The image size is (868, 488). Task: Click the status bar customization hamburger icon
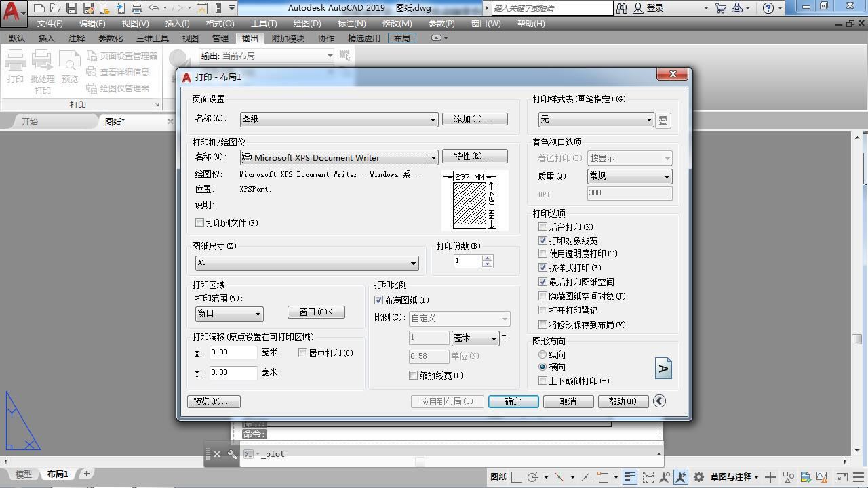[x=859, y=477]
